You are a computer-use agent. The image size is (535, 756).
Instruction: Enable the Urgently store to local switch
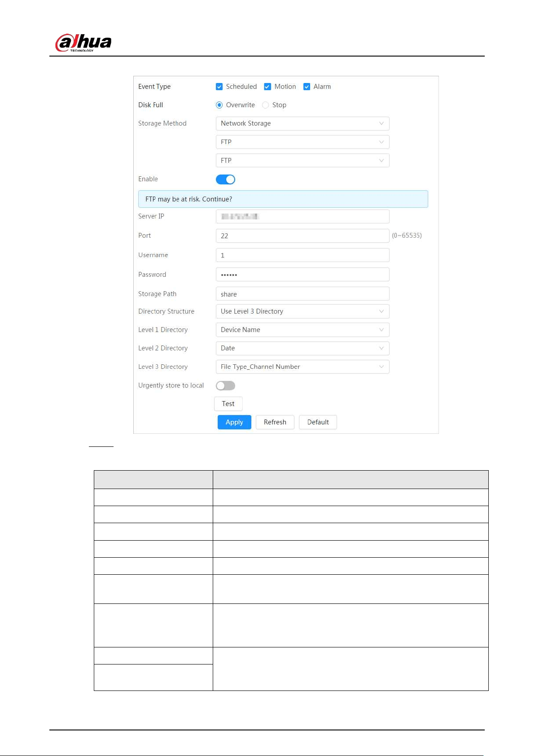[225, 385]
